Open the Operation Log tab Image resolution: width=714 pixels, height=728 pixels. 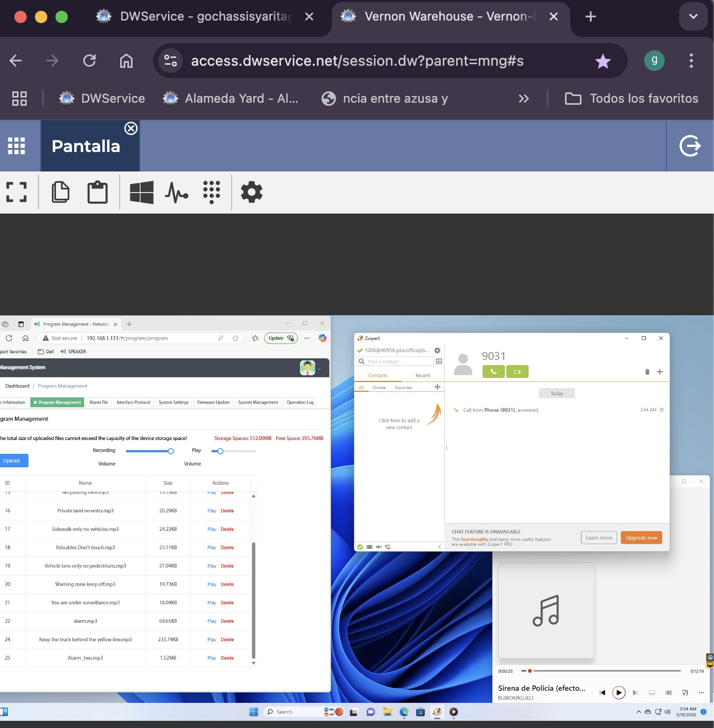(300, 403)
